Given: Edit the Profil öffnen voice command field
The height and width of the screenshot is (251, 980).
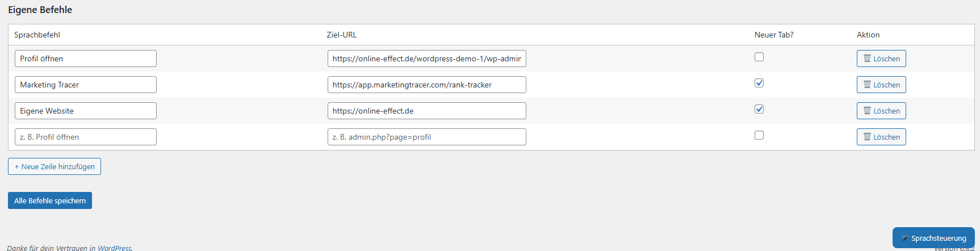Looking at the screenshot, I should coord(86,58).
